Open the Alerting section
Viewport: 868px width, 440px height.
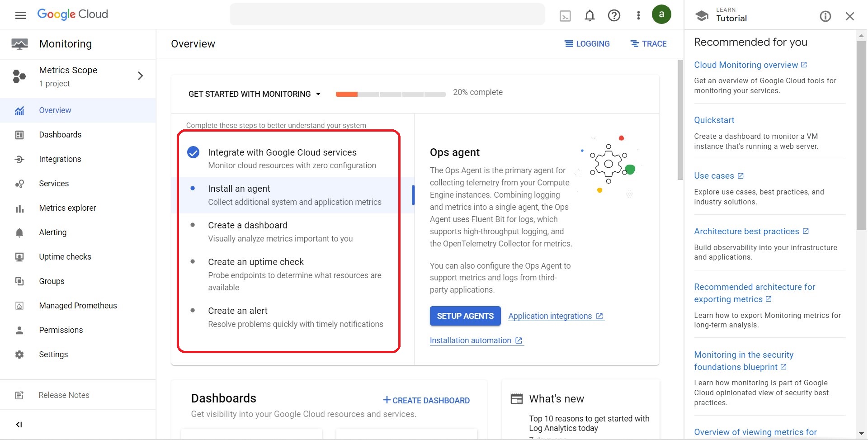53,232
